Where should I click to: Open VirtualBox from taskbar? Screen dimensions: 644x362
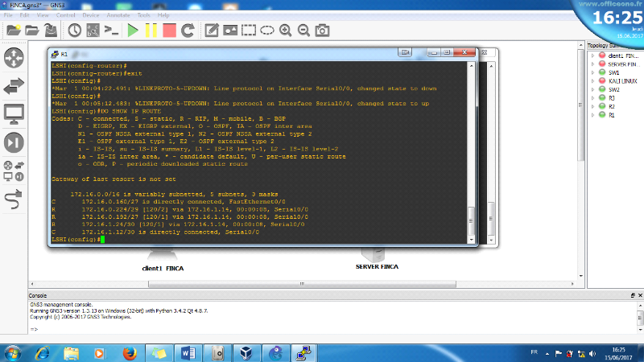point(246,353)
